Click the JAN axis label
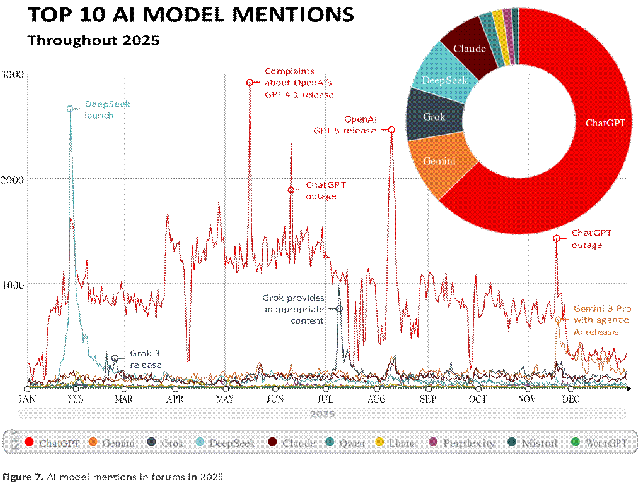640x483 pixels. 27,398
